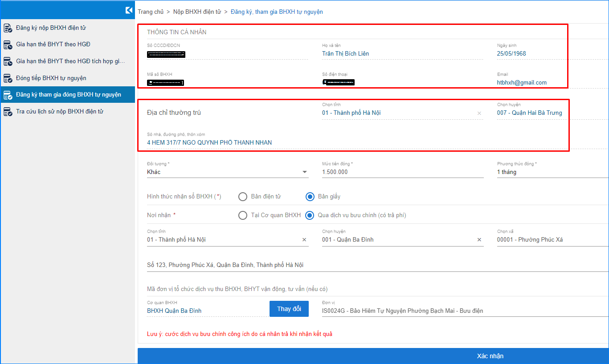This screenshot has height=364, width=609.
Task: Click the Thay đổi button
Action: point(289,309)
